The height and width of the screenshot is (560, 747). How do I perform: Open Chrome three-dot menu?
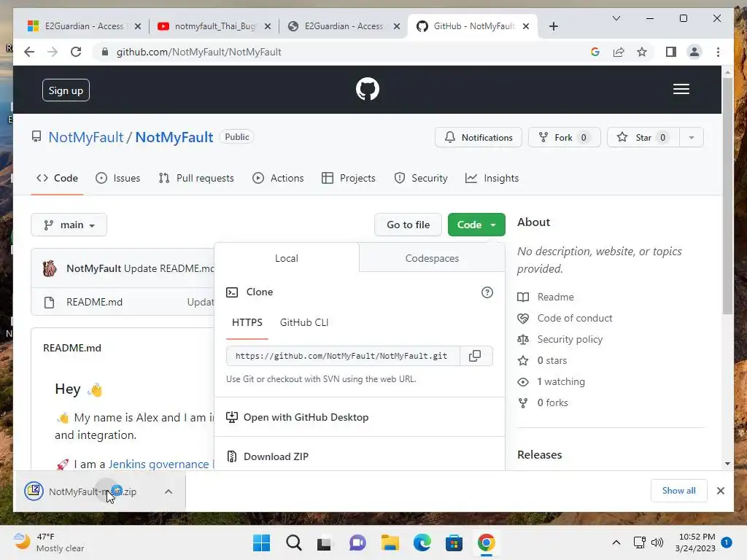tap(718, 52)
